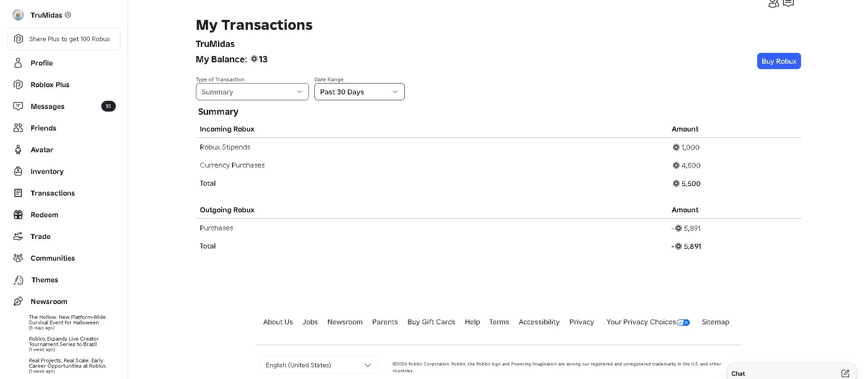This screenshot has width=868, height=379.
Task: Toggle Your Privacy Choices switch icon
Action: coord(683,323)
